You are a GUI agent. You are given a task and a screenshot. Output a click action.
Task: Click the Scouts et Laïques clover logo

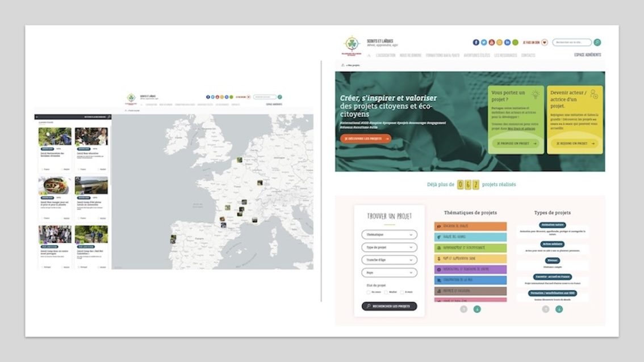coord(352,44)
